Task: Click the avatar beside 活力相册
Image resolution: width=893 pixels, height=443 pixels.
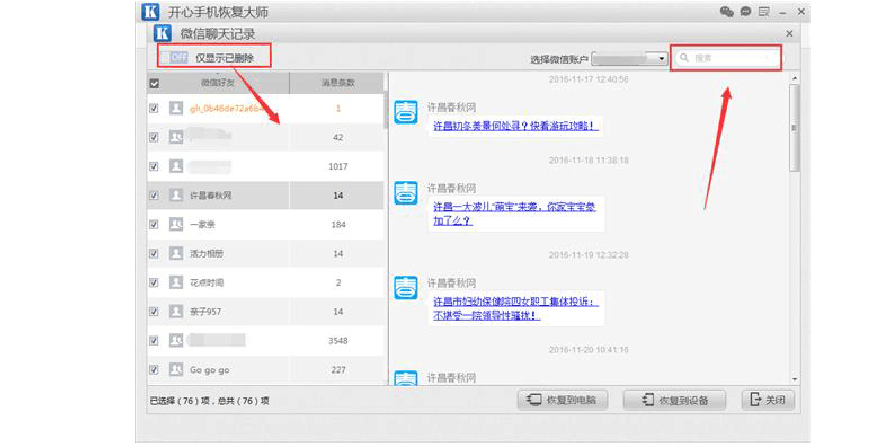Action: tap(175, 253)
